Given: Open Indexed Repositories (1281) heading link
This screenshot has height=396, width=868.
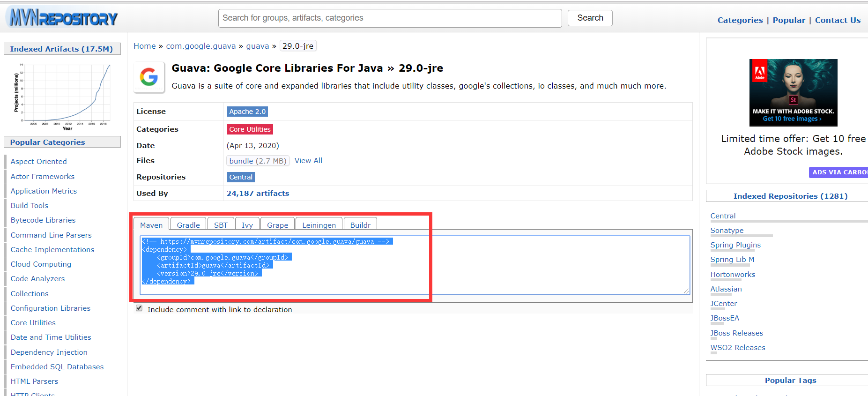Looking at the screenshot, I should [x=790, y=196].
